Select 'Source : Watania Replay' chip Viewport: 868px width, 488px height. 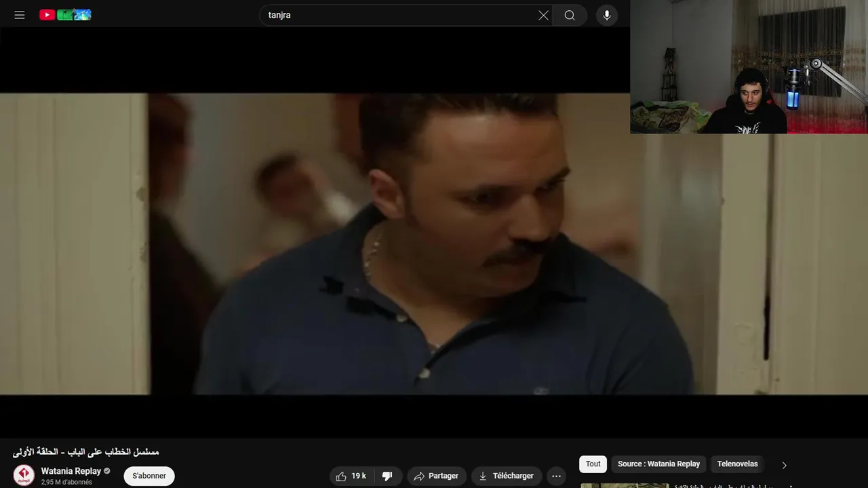tap(658, 464)
